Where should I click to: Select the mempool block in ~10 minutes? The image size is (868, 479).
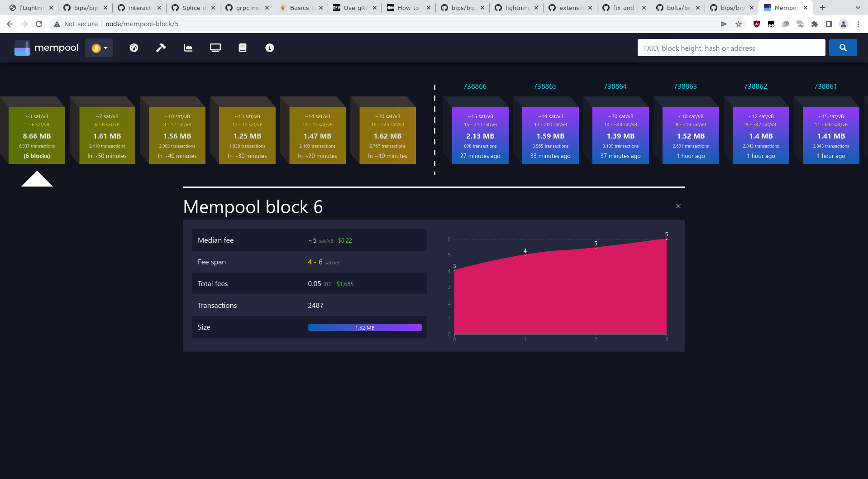(387, 135)
